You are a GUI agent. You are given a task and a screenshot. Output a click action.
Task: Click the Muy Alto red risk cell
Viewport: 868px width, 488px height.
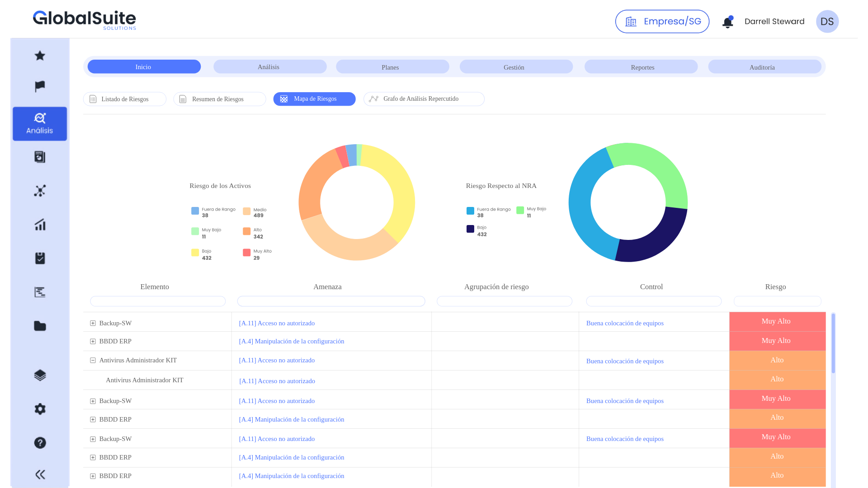click(777, 321)
